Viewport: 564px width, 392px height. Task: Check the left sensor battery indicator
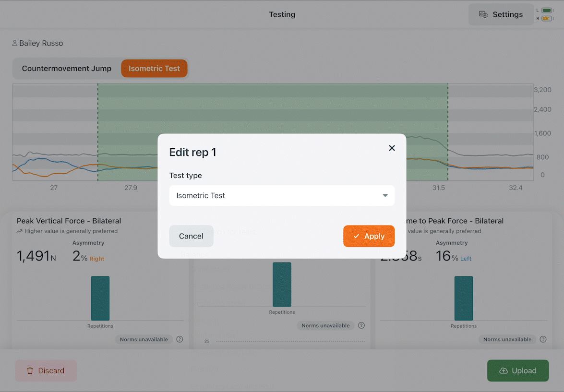[547, 11]
